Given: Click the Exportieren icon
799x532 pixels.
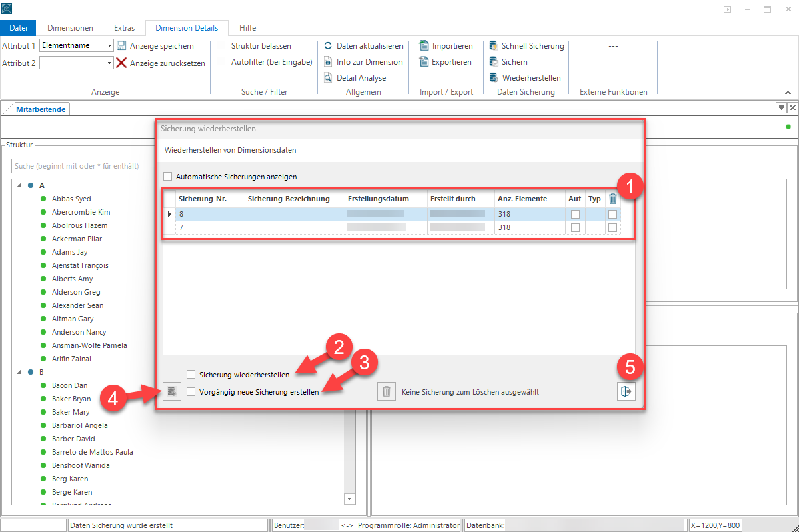Looking at the screenshot, I should [x=424, y=61].
